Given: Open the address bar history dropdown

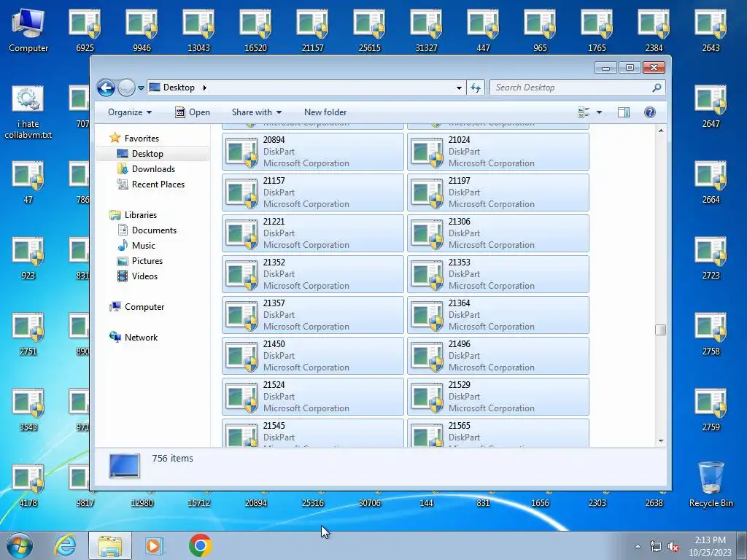Looking at the screenshot, I should [x=459, y=87].
